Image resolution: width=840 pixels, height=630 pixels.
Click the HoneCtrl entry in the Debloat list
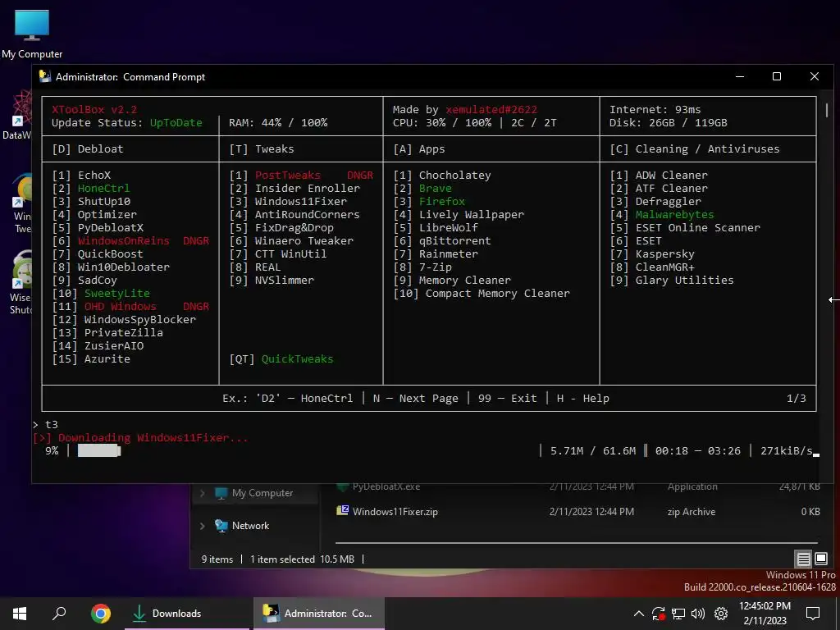[103, 188]
